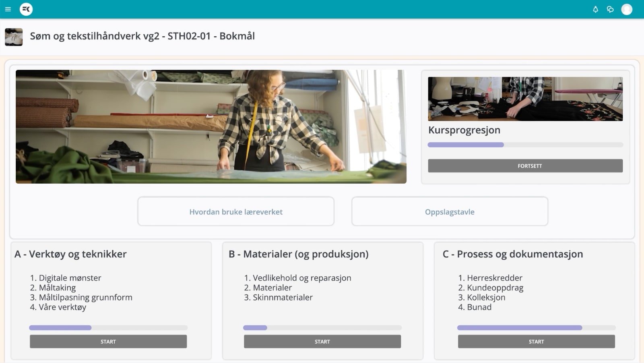Click progress bar under Verktøy og teknikker
This screenshot has width=644, height=363.
(108, 328)
